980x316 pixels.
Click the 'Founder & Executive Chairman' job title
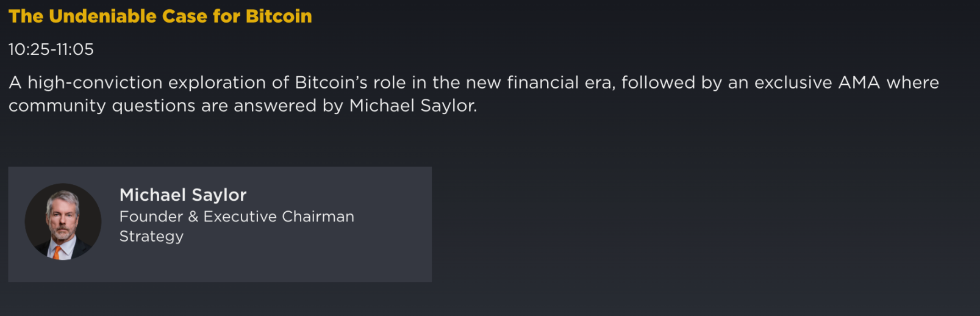click(x=237, y=217)
